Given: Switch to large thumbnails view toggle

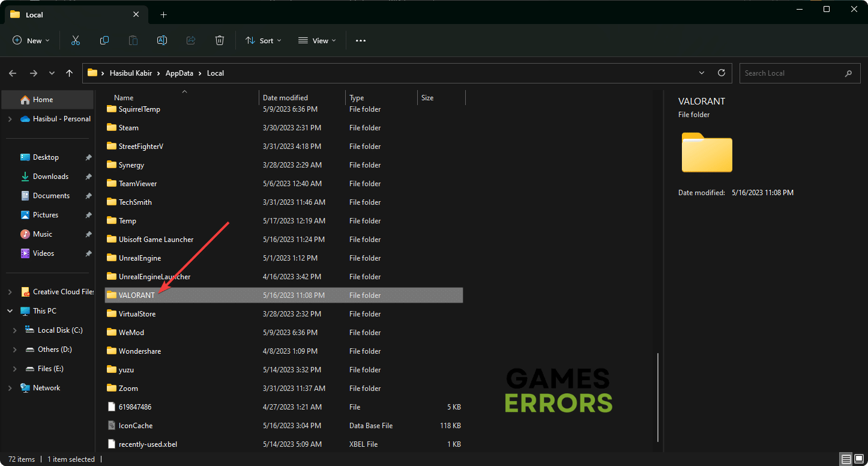Looking at the screenshot, I should (859, 459).
